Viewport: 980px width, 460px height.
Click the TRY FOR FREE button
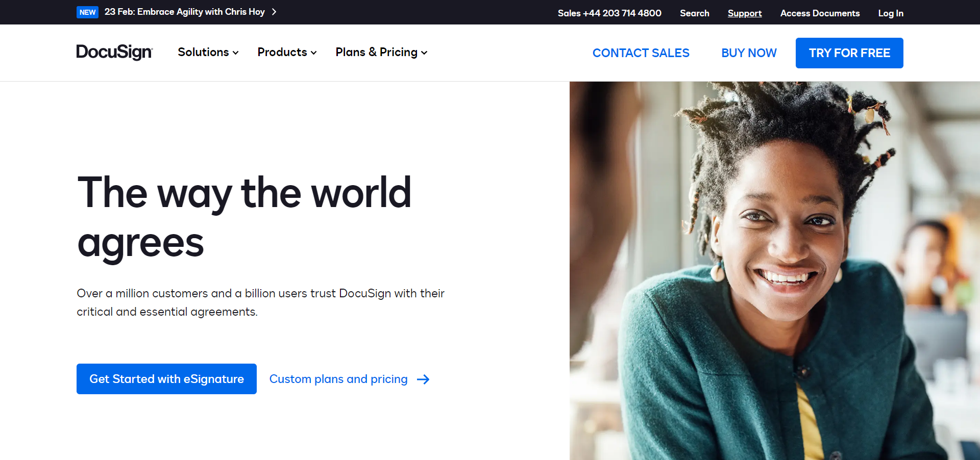click(849, 53)
